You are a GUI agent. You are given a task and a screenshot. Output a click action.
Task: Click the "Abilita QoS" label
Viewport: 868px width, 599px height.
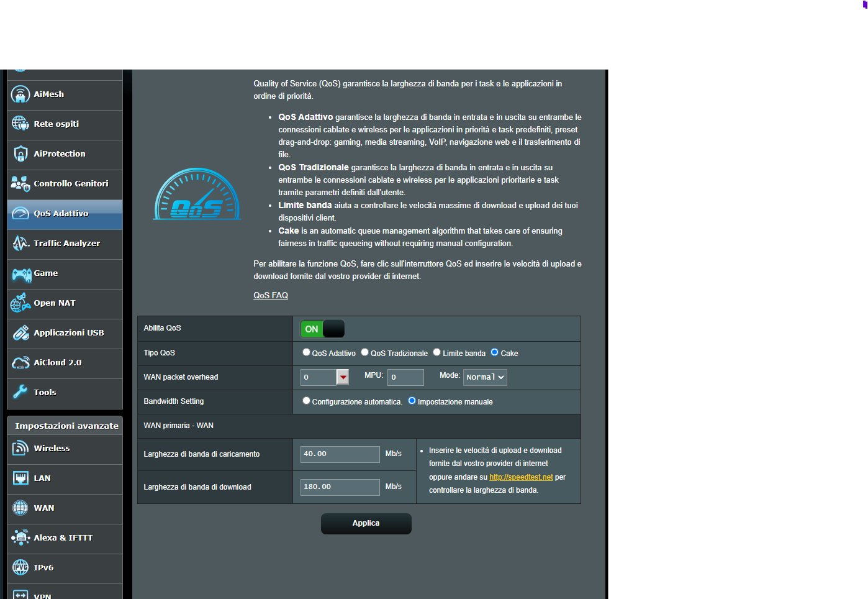[x=163, y=329]
